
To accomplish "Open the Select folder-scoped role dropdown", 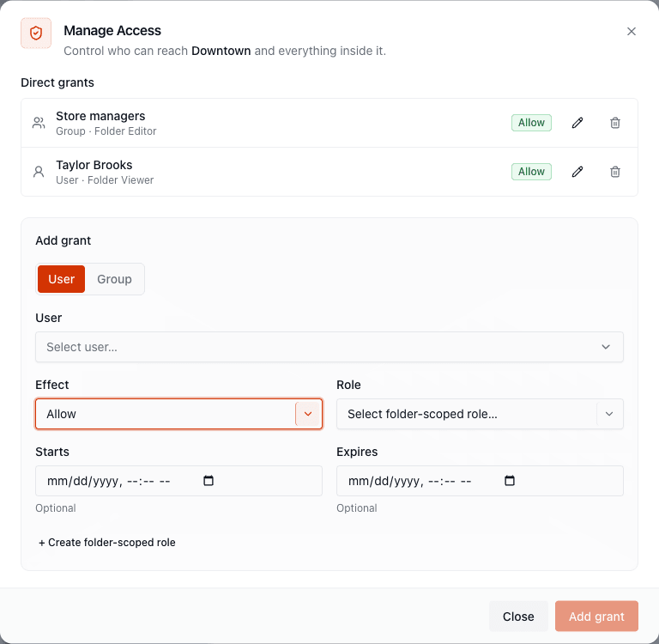I will click(x=480, y=414).
